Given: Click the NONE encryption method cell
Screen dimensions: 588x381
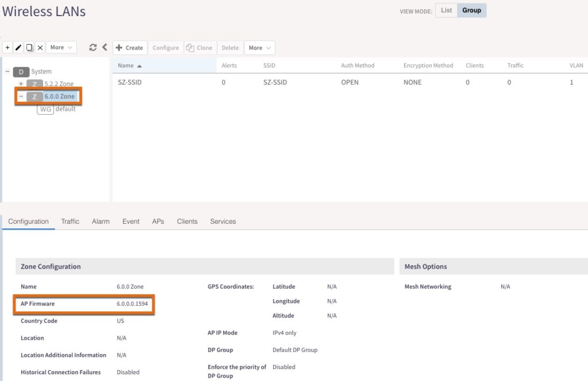Looking at the screenshot, I should click(412, 83).
